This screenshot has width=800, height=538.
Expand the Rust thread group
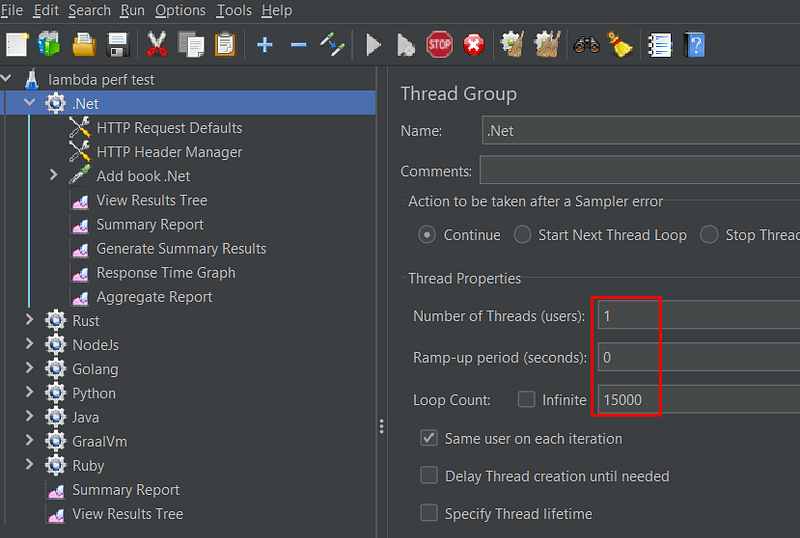coord(30,320)
